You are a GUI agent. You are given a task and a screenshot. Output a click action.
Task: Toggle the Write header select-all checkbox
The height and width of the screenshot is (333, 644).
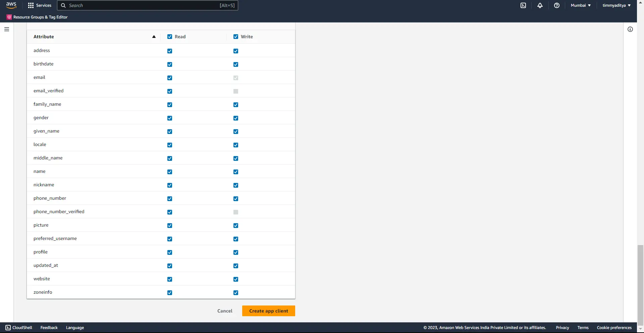pos(236,37)
